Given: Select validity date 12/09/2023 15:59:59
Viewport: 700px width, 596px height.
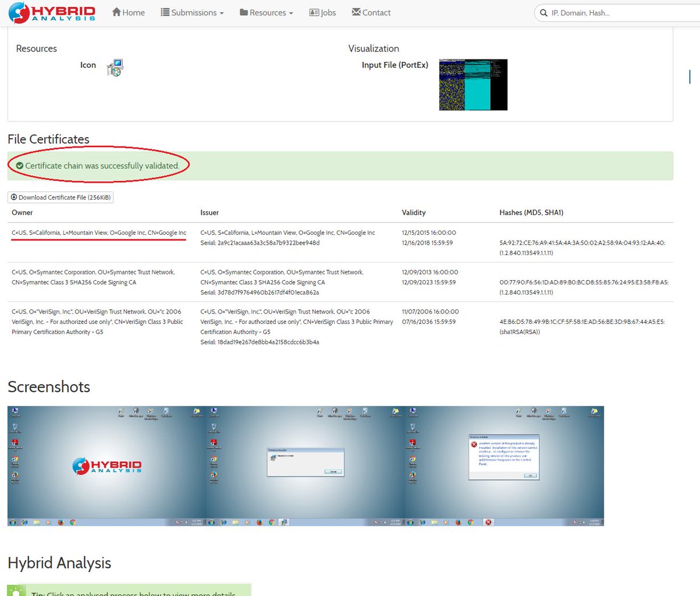Looking at the screenshot, I should coord(429,283).
